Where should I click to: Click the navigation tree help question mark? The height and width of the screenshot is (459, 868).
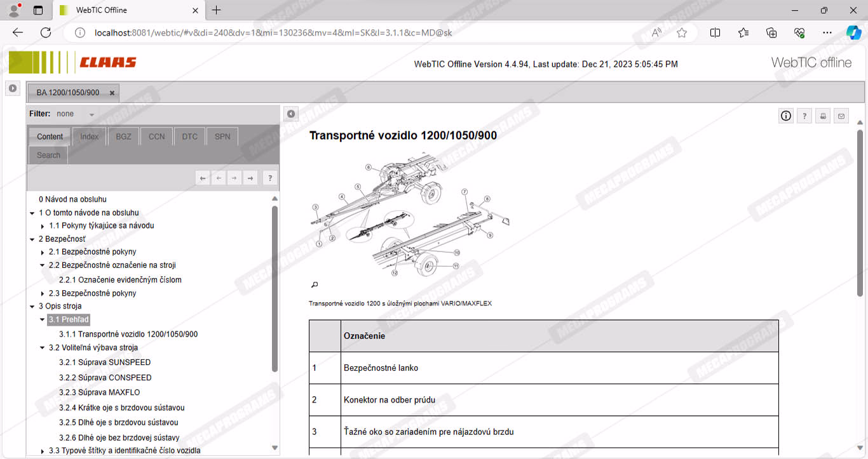coord(269,178)
